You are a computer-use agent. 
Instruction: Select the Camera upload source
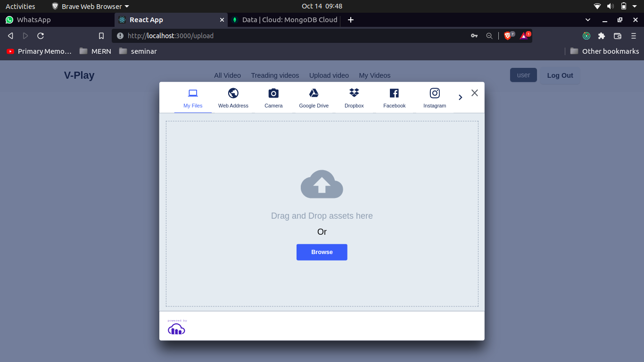273,97
